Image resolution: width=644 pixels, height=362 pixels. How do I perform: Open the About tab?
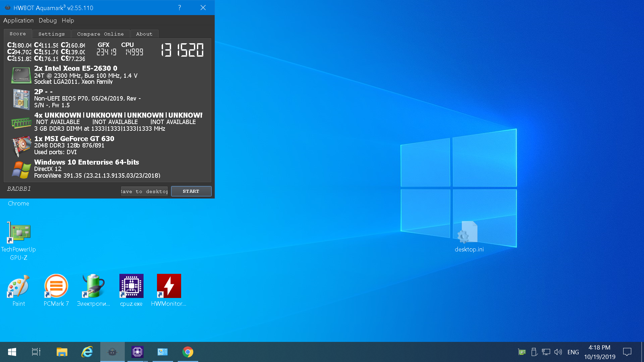pyautogui.click(x=144, y=34)
